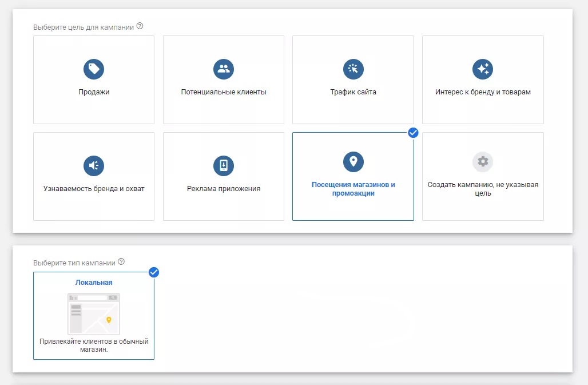Click the map illustration thumbnail in Локальная card
Image resolution: width=588 pixels, height=385 pixels.
(94, 313)
